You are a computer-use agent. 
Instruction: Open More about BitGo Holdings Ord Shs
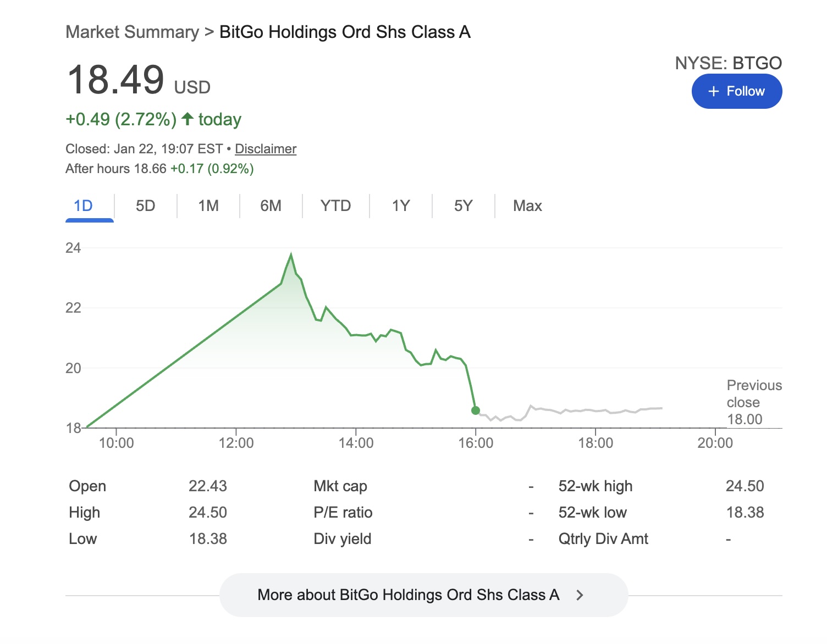click(408, 595)
